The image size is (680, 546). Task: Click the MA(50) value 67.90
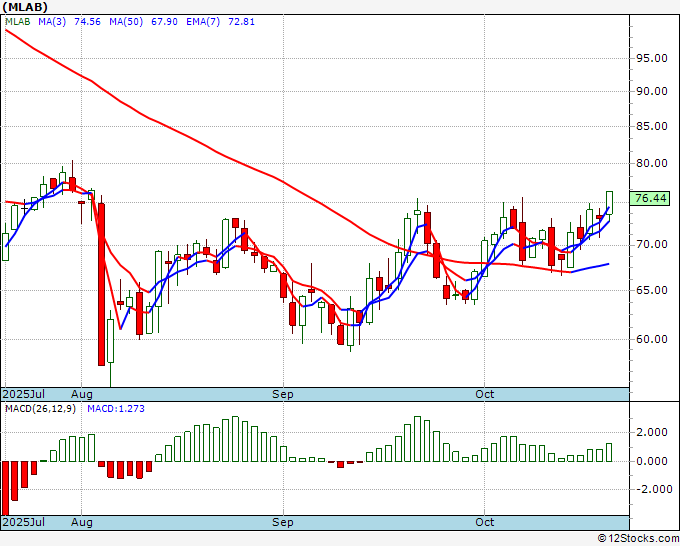(x=164, y=22)
